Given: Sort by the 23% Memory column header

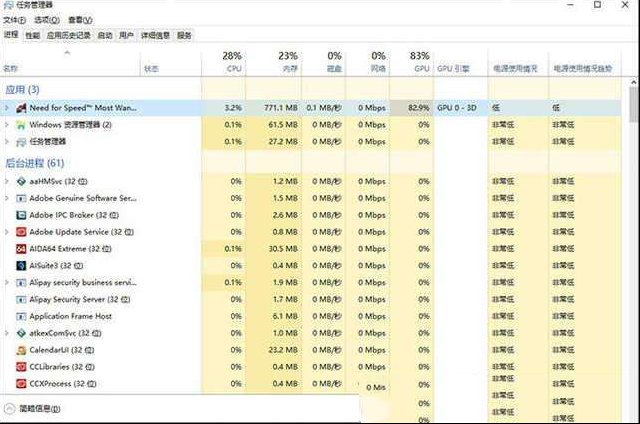Looking at the screenshot, I should (x=273, y=62).
